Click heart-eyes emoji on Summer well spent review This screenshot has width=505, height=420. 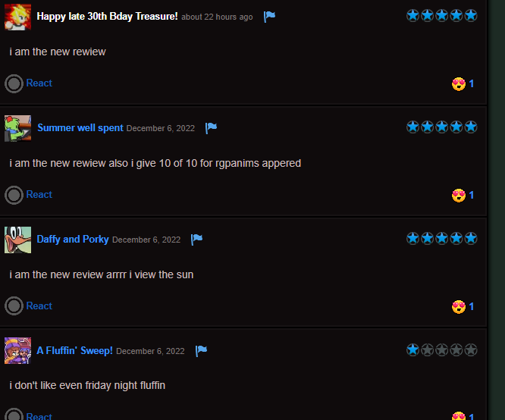pyautogui.click(x=459, y=196)
